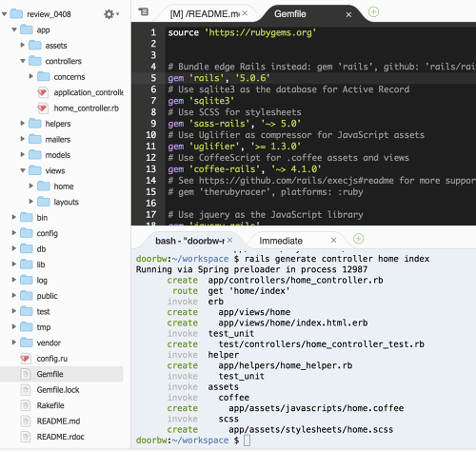Collapse the views folder arrow
The width and height of the screenshot is (476, 451).
pyautogui.click(x=23, y=170)
